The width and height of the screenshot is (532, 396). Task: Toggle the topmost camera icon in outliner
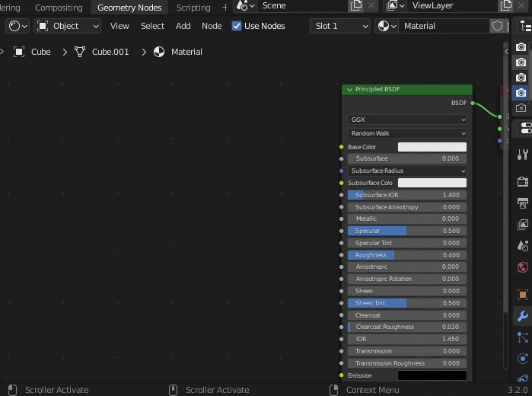tap(521, 47)
